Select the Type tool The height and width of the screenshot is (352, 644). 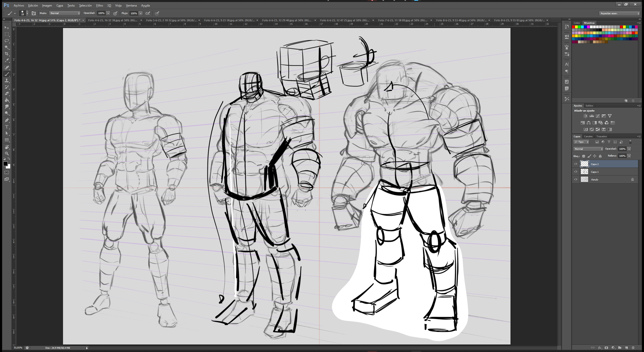(7, 127)
